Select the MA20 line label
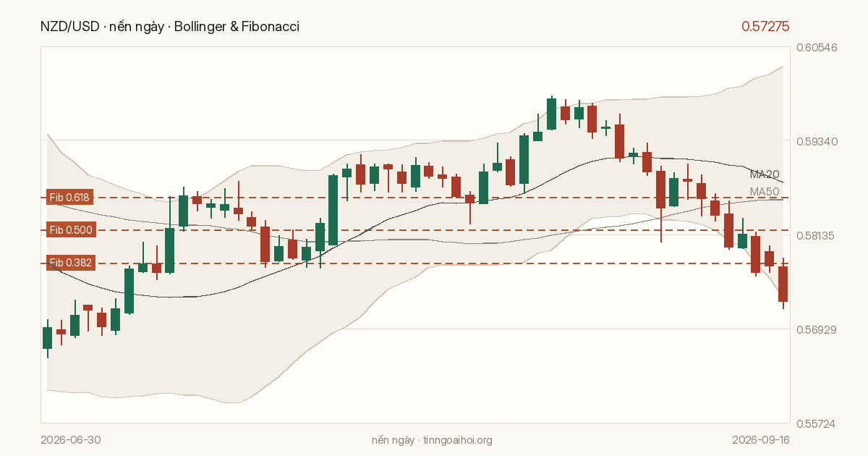 (x=765, y=174)
